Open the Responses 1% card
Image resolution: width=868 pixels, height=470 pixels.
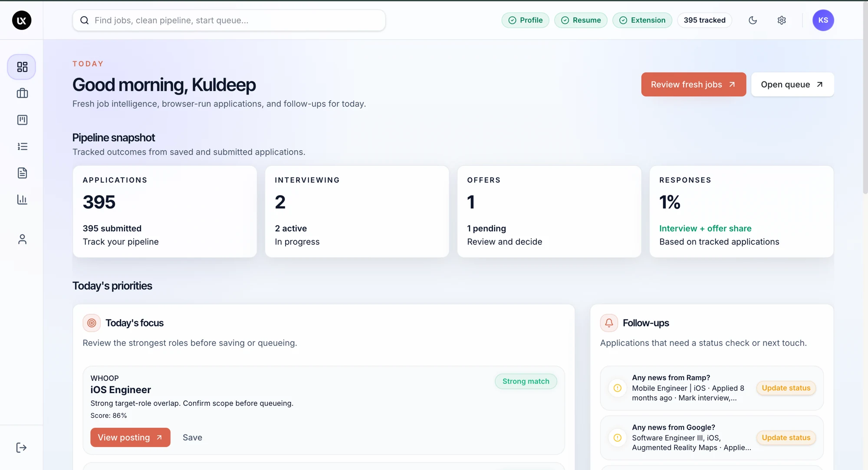tap(741, 211)
